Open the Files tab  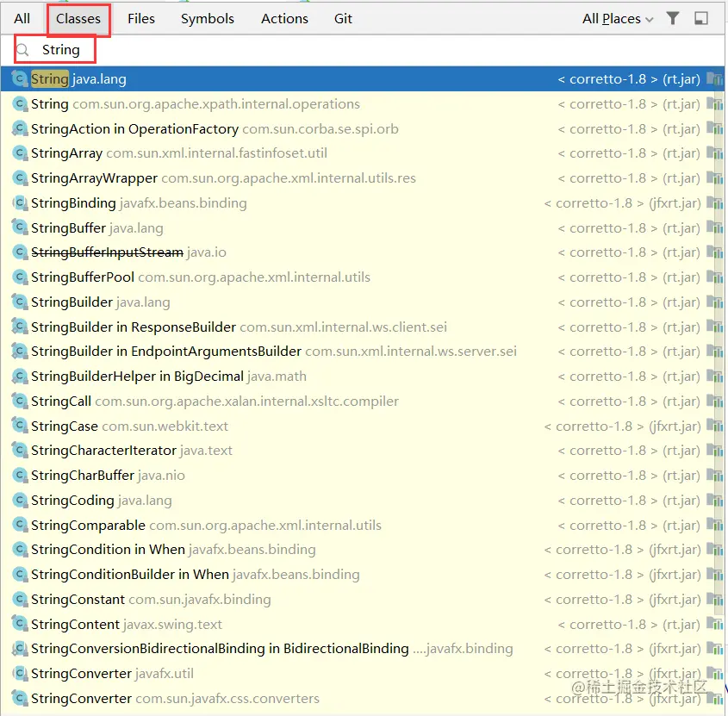pos(141,19)
